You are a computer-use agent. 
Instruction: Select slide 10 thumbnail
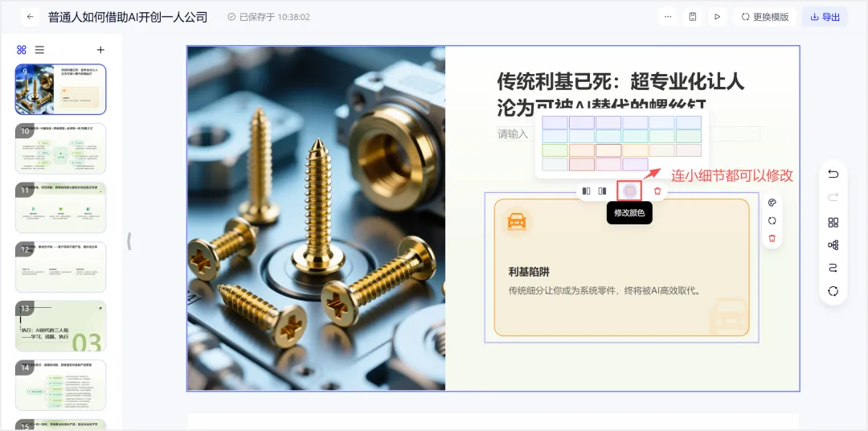[x=61, y=149]
